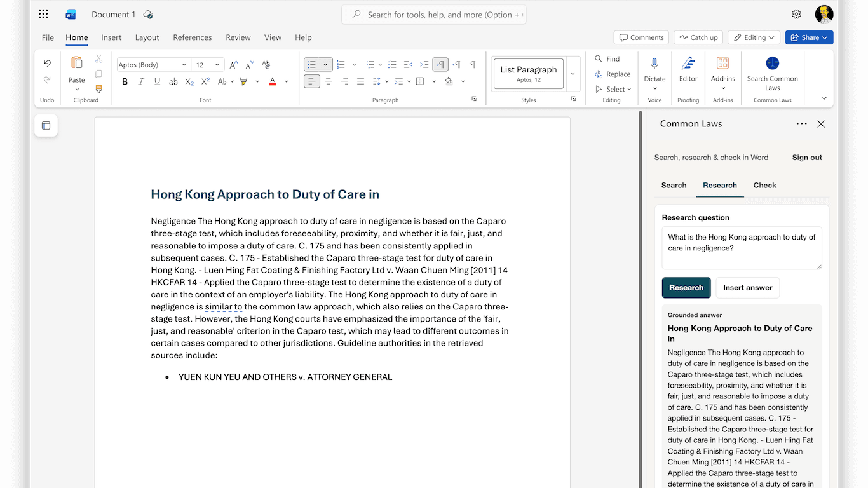Undo the last action
This screenshot has width=868, height=488.
(x=47, y=64)
